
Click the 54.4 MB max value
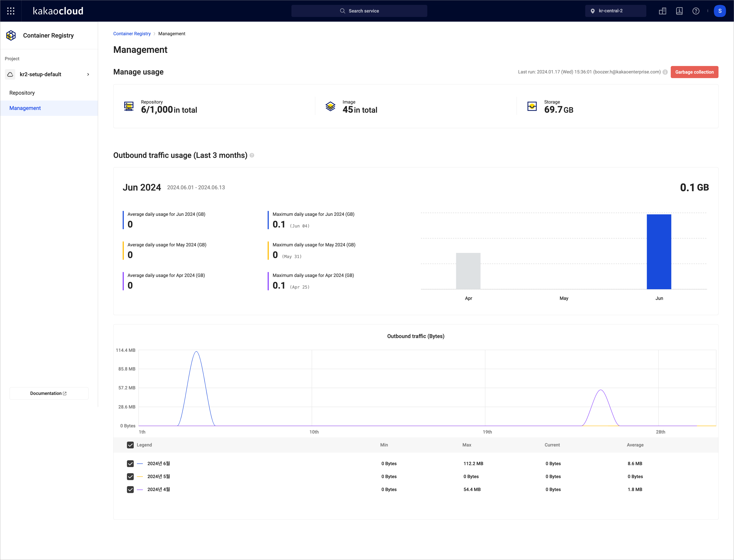(x=472, y=490)
